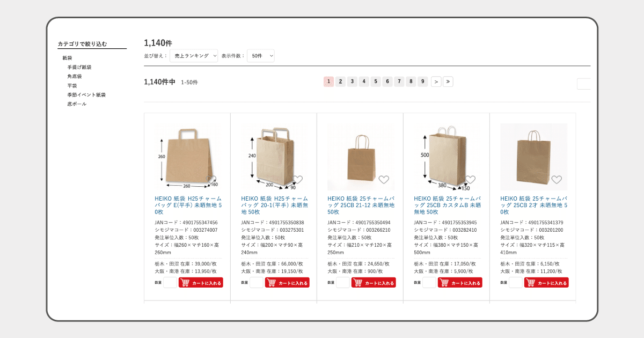Select 手提げ紙袋 subcategory
This screenshot has height=338, width=644.
click(x=79, y=68)
